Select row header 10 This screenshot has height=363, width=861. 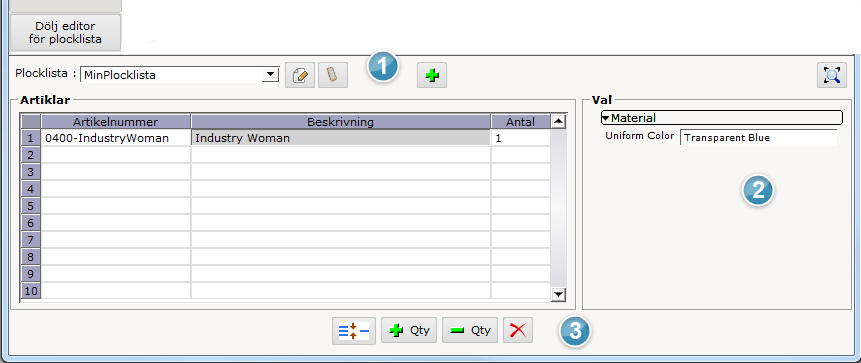coord(31,291)
